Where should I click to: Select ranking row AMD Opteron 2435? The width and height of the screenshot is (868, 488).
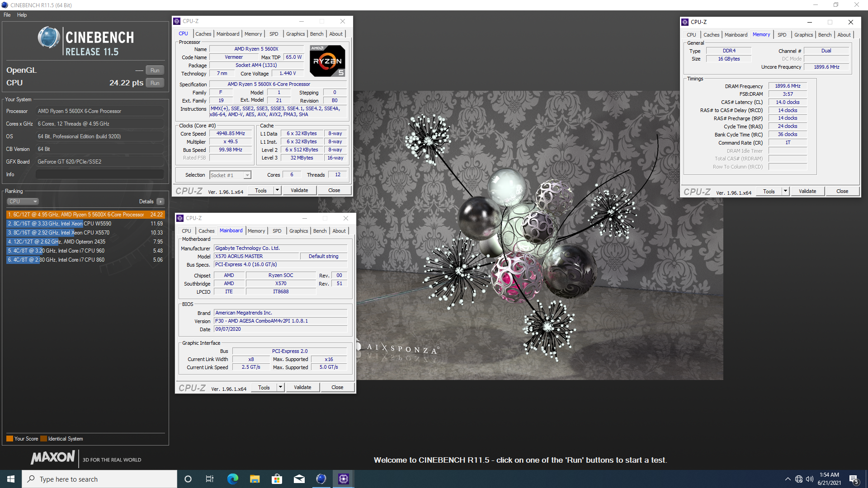click(x=85, y=242)
